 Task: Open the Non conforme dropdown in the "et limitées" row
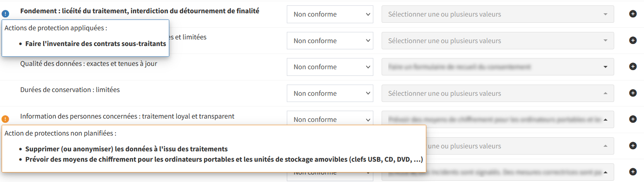tap(329, 41)
